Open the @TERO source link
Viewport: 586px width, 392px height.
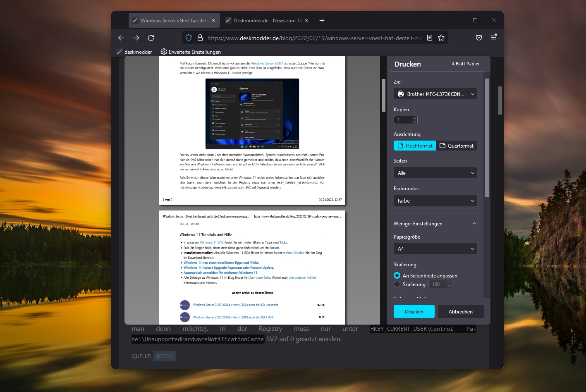[x=165, y=356]
